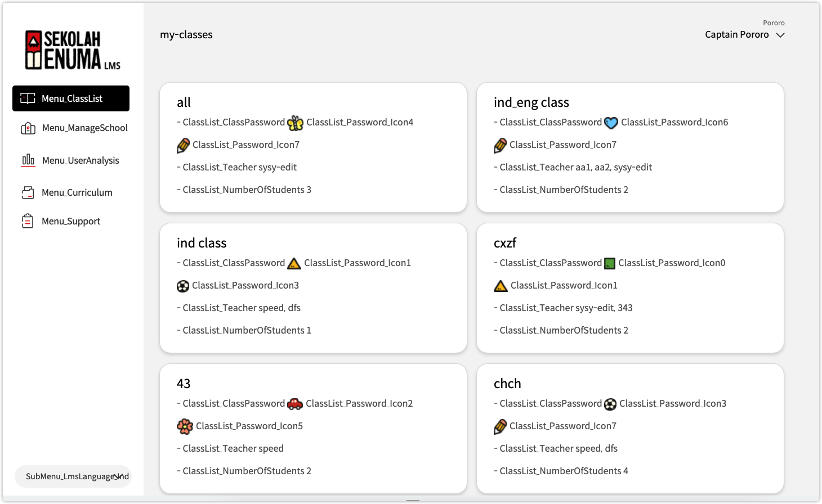Screen dimensions: 822x504
Task: Click the pencil icon in 'all' class card
Action: tap(183, 145)
